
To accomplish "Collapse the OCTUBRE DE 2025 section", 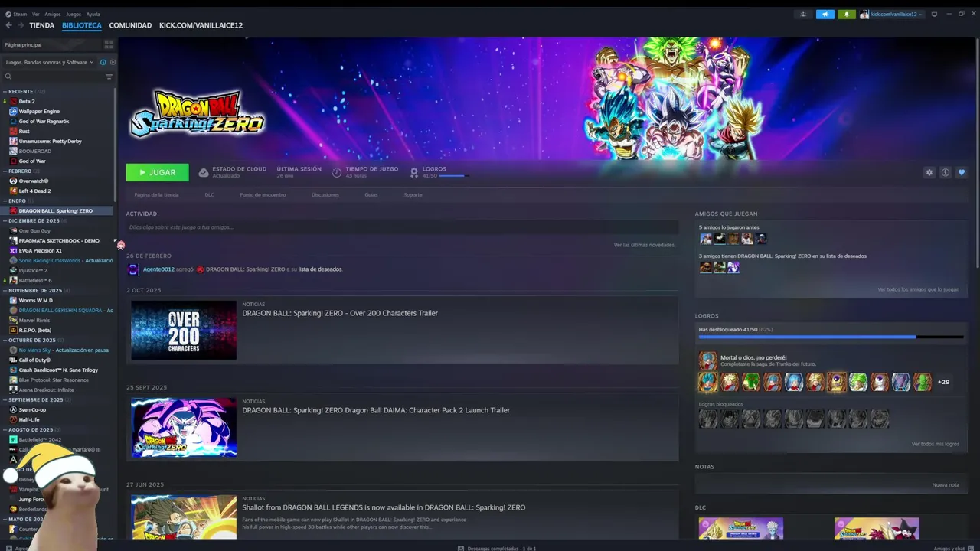I will click(32, 340).
